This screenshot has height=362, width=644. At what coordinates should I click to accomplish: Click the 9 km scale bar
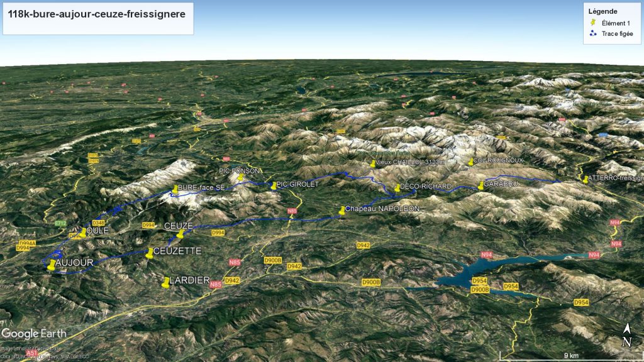pyautogui.click(x=570, y=356)
